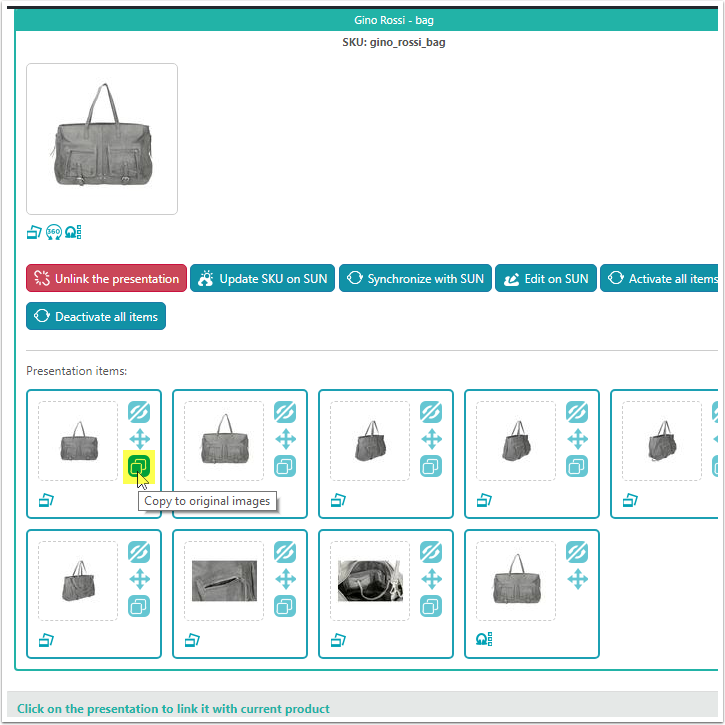Click the 360 list icon below main preview
The height and width of the screenshot is (725, 725).
[x=73, y=232]
